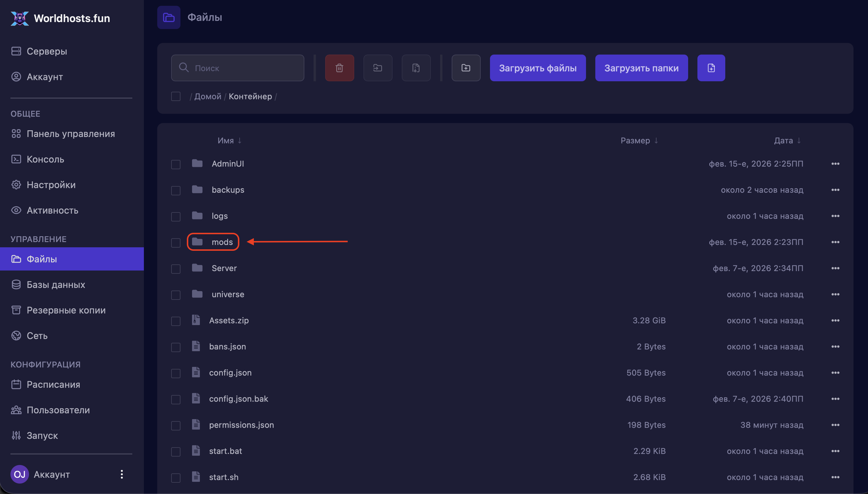Click the red trash delete icon
This screenshot has height=494, width=868.
coord(339,68)
